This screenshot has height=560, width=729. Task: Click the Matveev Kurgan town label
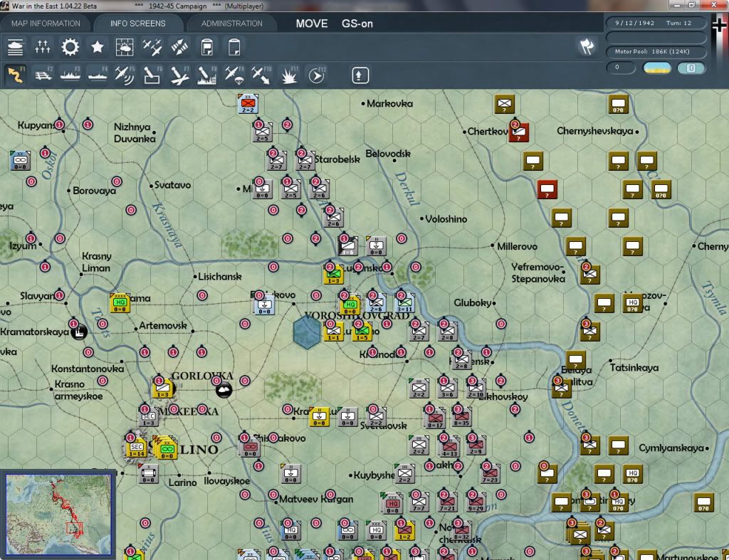pos(316,499)
